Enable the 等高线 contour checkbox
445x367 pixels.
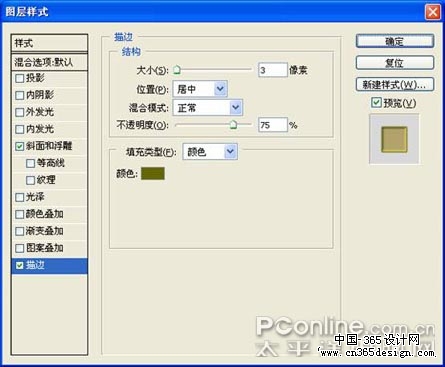(30, 163)
